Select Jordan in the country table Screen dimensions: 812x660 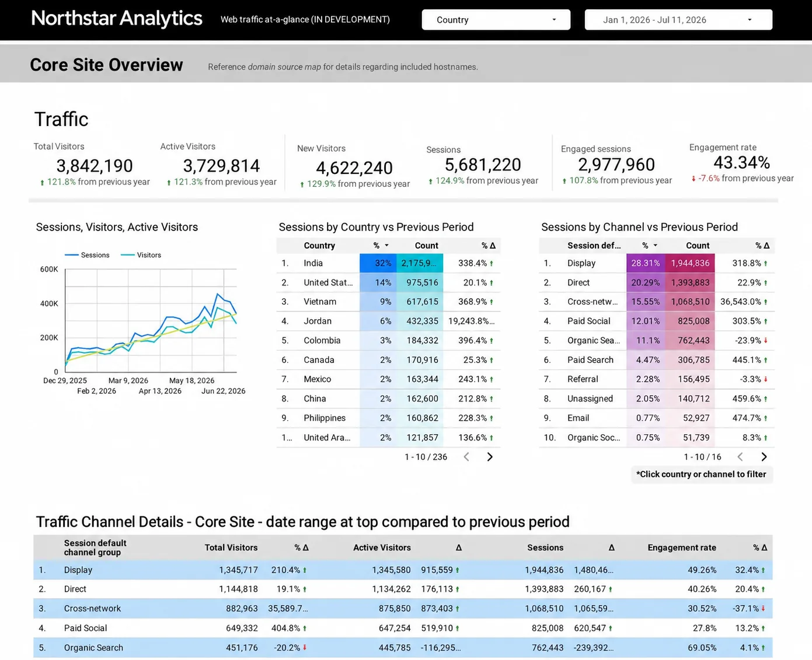pos(318,321)
